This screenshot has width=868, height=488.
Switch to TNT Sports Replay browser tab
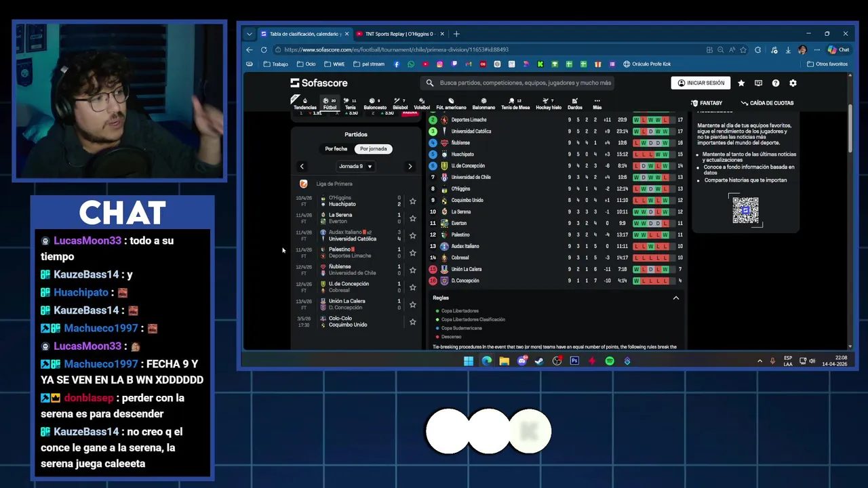click(399, 34)
